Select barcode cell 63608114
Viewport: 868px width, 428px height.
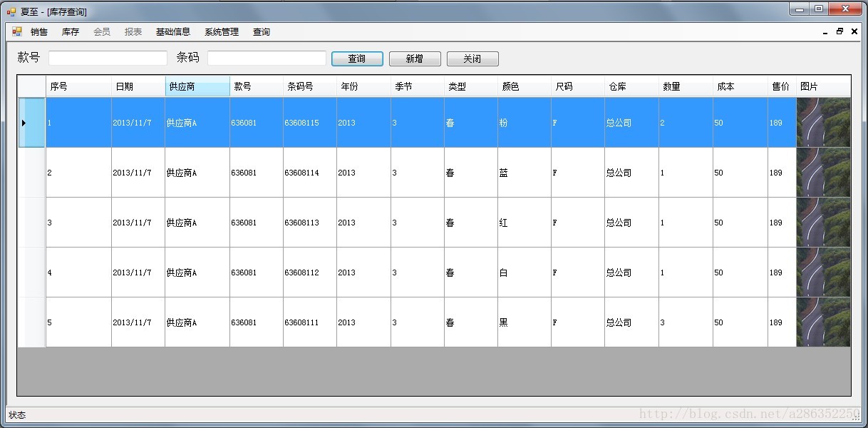click(310, 173)
